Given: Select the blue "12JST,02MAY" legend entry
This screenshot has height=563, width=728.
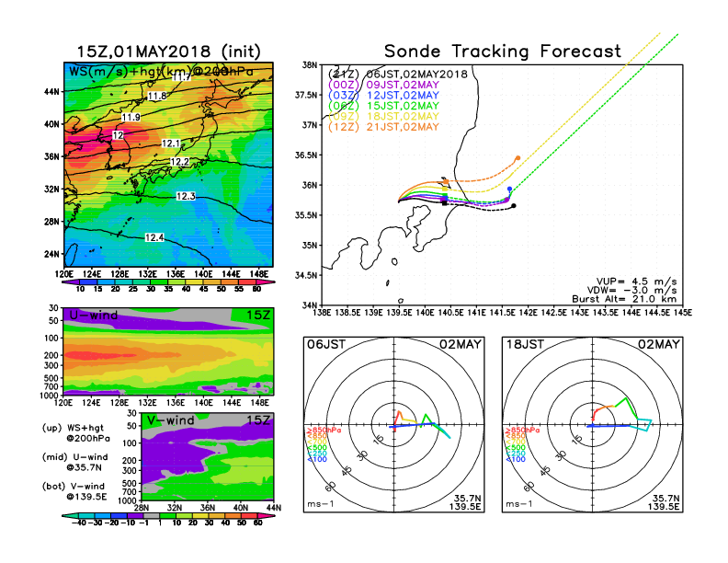Looking at the screenshot, I should coord(403,96).
